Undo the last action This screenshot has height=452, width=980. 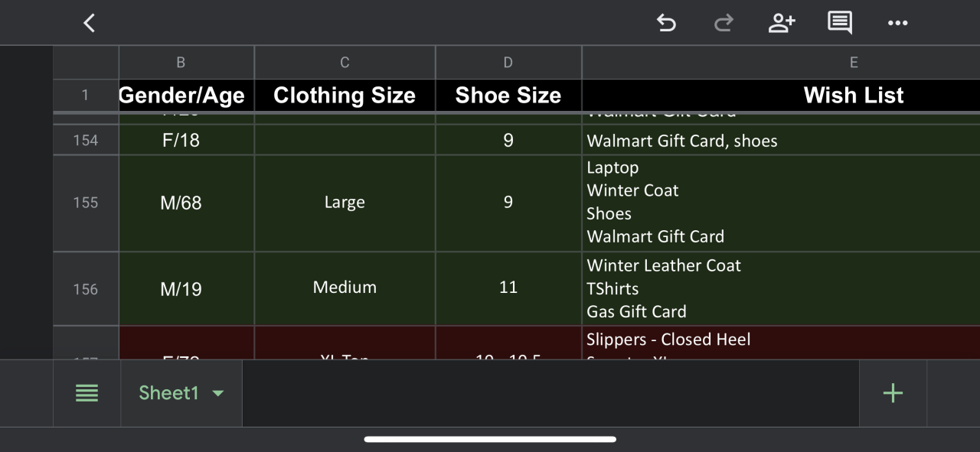pos(666,23)
